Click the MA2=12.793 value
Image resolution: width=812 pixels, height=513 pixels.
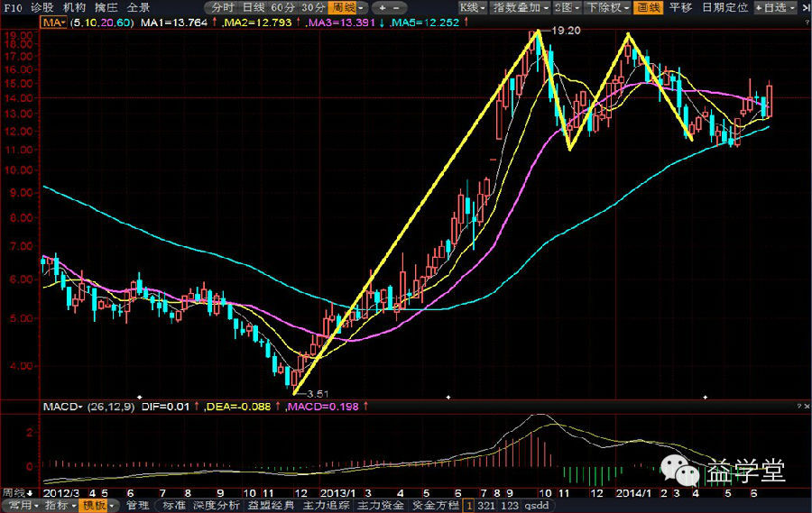(x=257, y=23)
